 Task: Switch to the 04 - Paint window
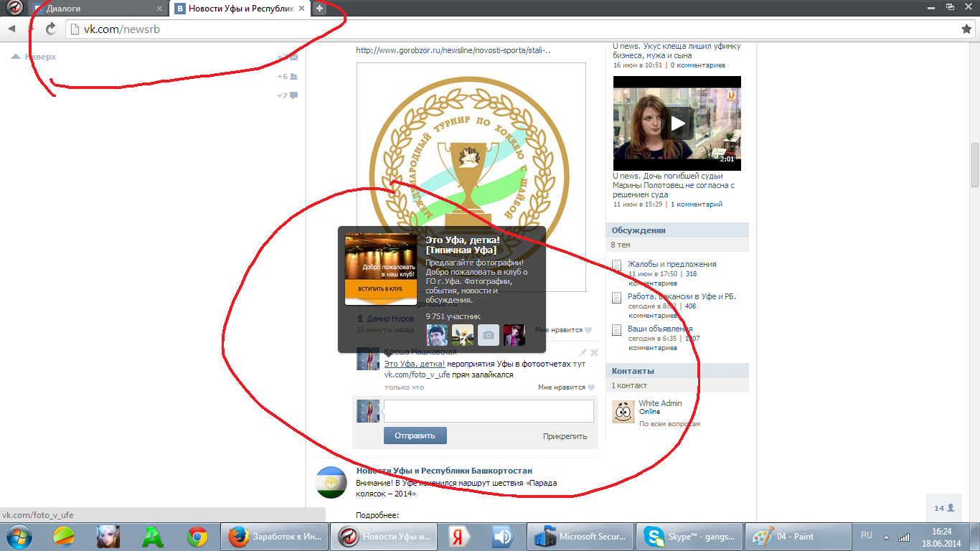pyautogui.click(x=798, y=536)
